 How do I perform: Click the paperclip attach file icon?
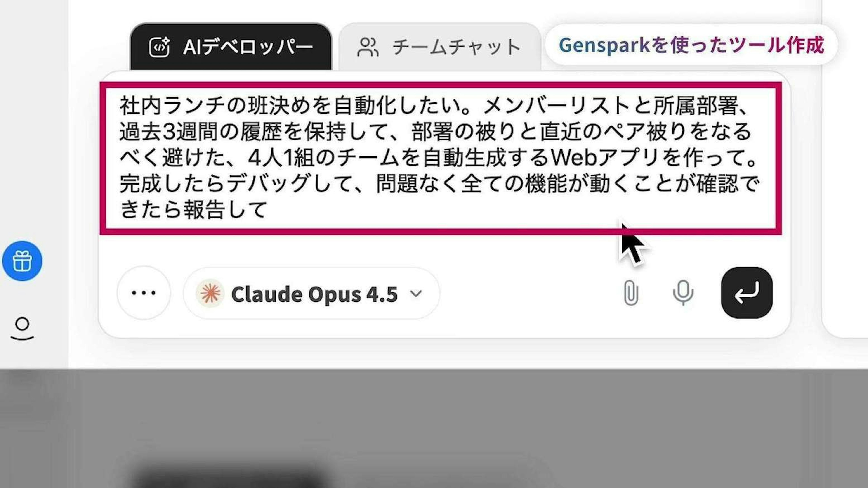(630, 293)
